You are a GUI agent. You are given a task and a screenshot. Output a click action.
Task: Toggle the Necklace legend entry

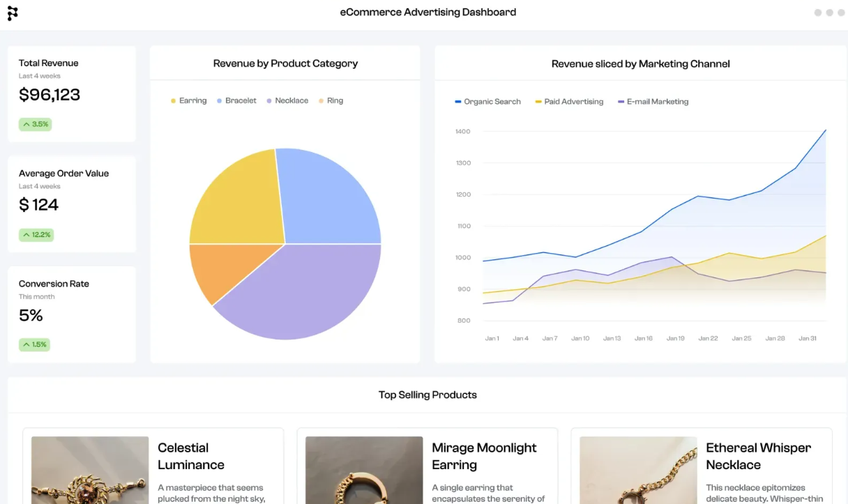coord(287,101)
